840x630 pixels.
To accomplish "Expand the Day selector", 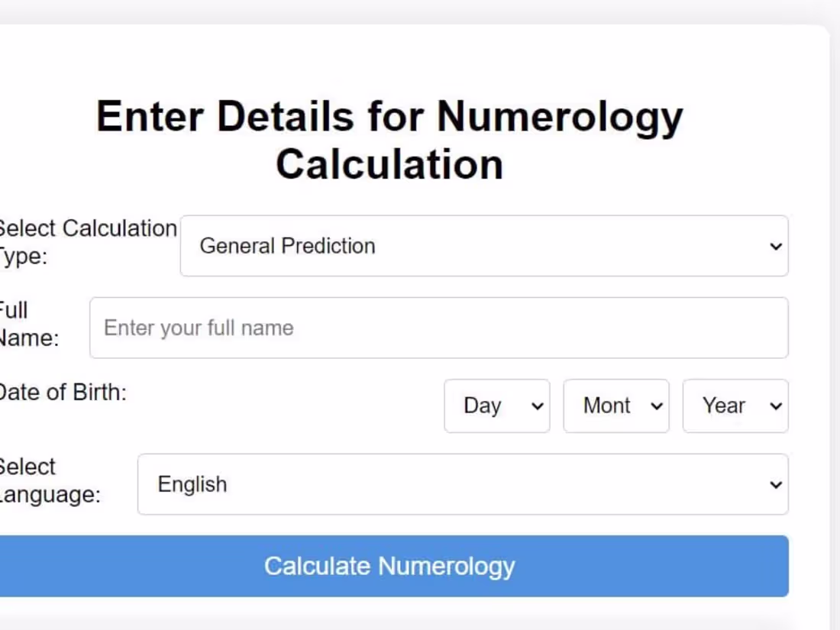I will [496, 405].
